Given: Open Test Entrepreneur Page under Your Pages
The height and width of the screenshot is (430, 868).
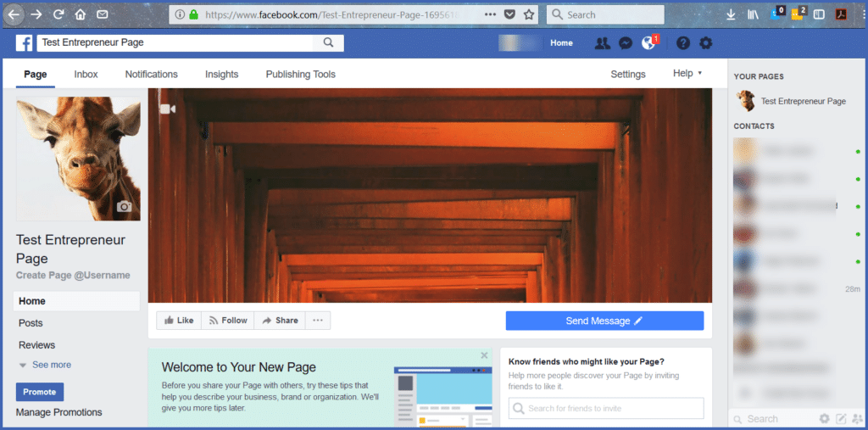Looking at the screenshot, I should pyautogui.click(x=792, y=101).
